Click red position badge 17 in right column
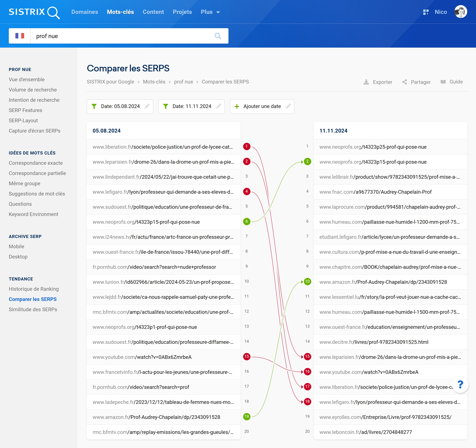Image resolution: width=476 pixels, height=448 pixels. (x=307, y=386)
